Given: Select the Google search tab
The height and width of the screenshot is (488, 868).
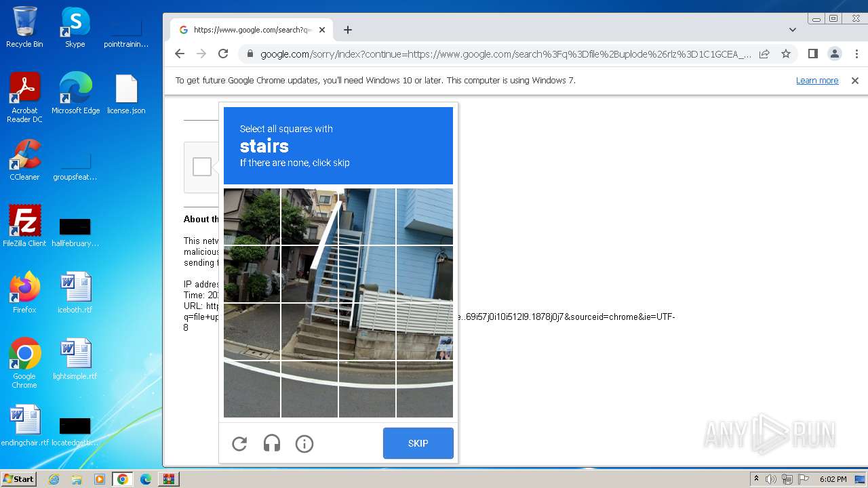Looking at the screenshot, I should click(x=252, y=30).
